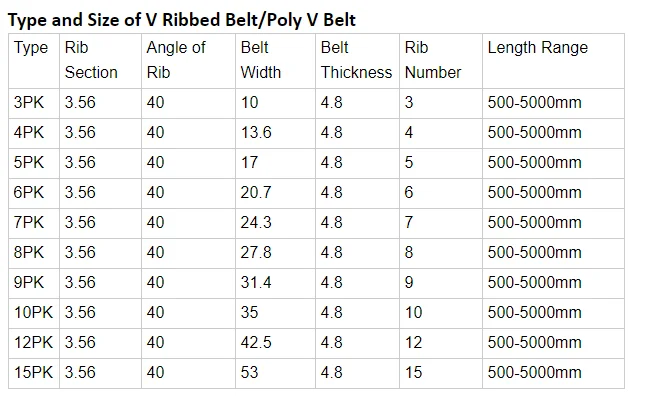Click the 15PK type cell
The height and width of the screenshot is (413, 649).
pos(35,372)
